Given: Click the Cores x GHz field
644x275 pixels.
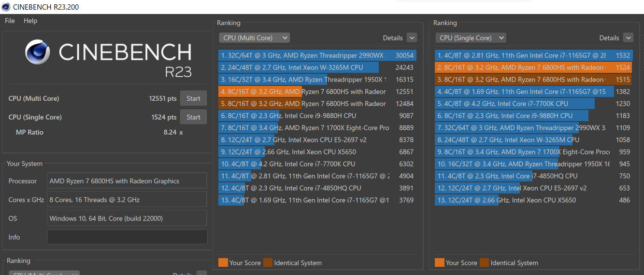Looking at the screenshot, I should [127, 200].
